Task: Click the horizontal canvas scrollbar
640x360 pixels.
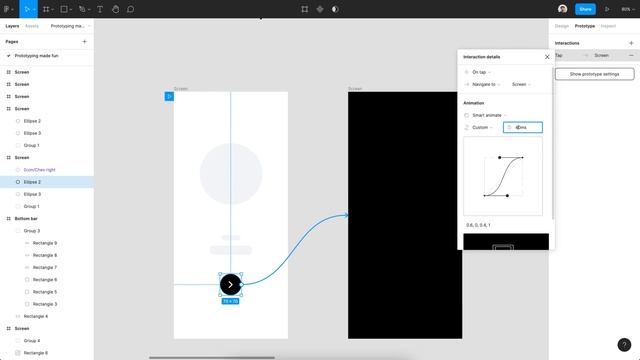Action: point(212,358)
